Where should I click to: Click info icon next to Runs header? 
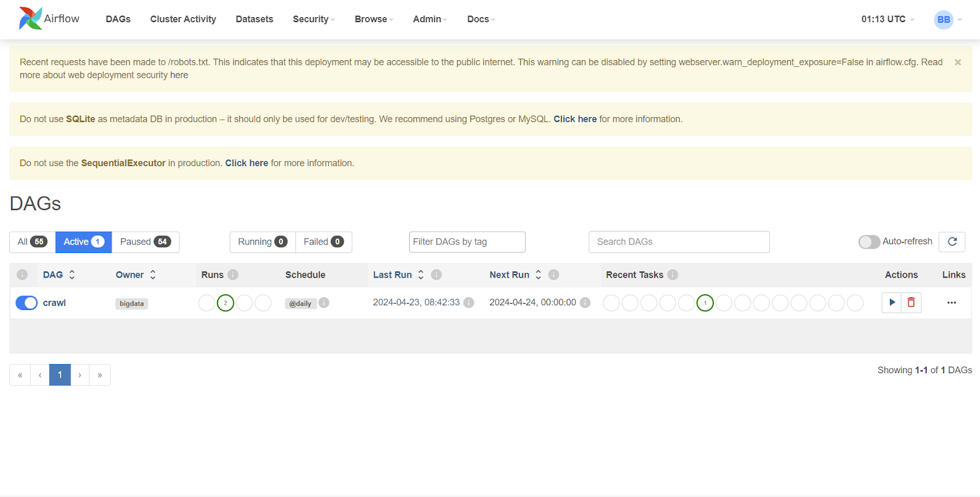point(233,275)
